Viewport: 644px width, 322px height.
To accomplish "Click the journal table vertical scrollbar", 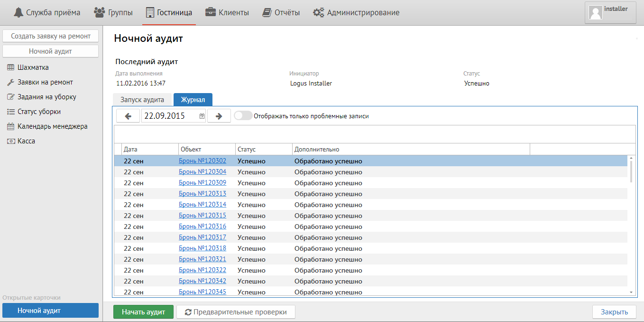I will point(631,171).
